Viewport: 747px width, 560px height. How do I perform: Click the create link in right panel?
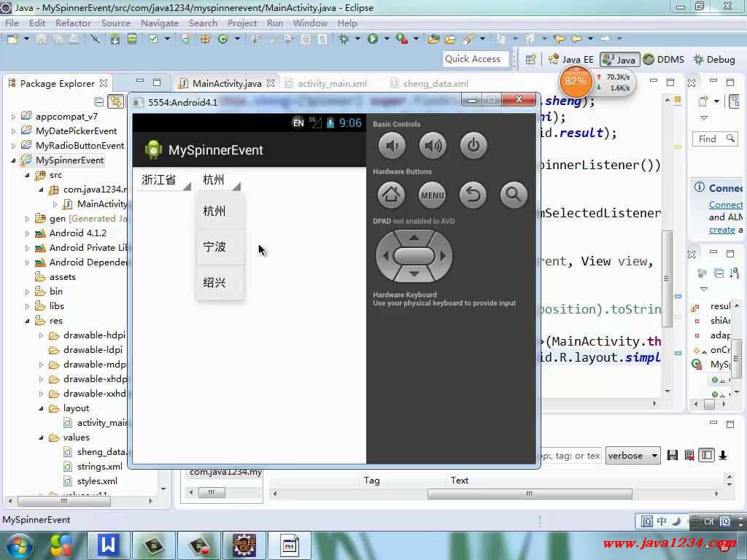[x=721, y=230]
